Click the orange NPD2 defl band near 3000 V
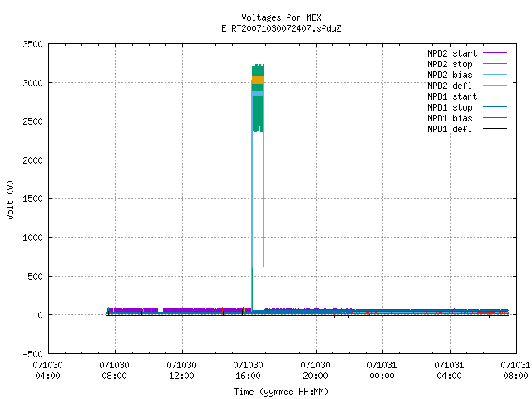 pos(258,81)
